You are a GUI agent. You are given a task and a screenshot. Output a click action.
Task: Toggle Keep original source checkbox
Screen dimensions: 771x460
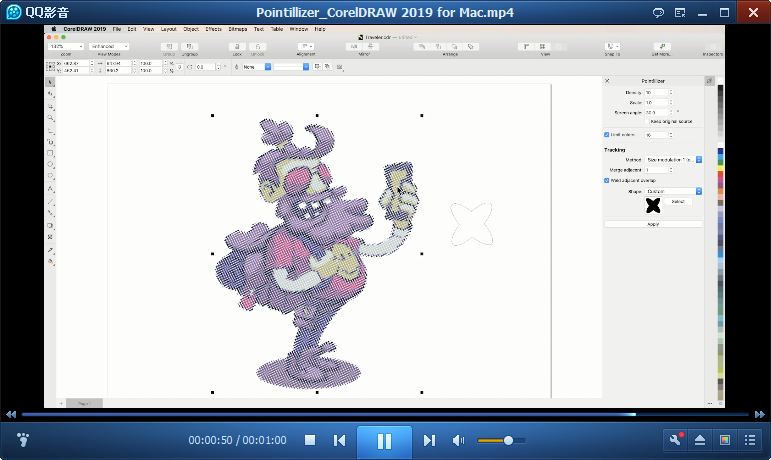click(647, 121)
